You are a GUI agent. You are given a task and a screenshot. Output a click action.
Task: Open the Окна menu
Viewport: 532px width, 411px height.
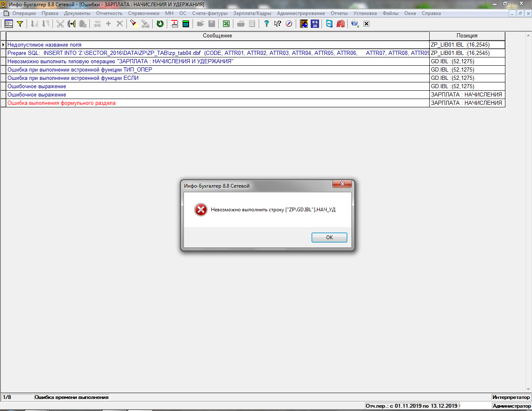(x=410, y=13)
